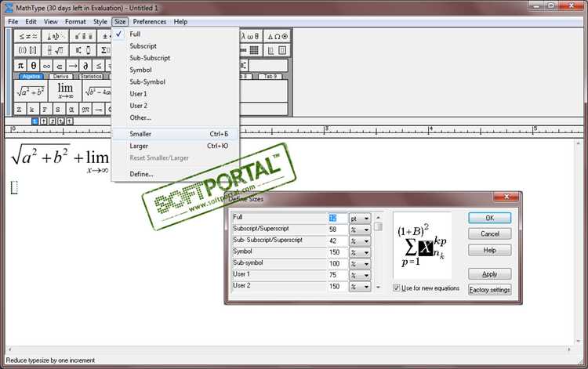The width and height of the screenshot is (588, 369).
Task: Open the Edit menu
Action: pyautogui.click(x=31, y=22)
